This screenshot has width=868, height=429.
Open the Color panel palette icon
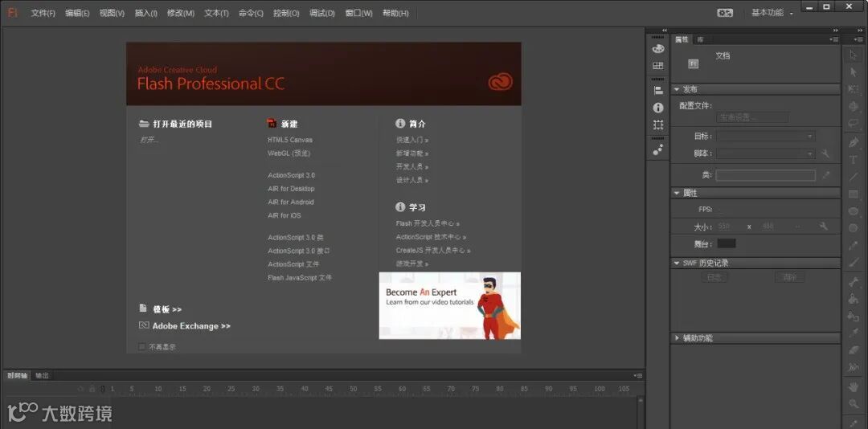[658, 49]
